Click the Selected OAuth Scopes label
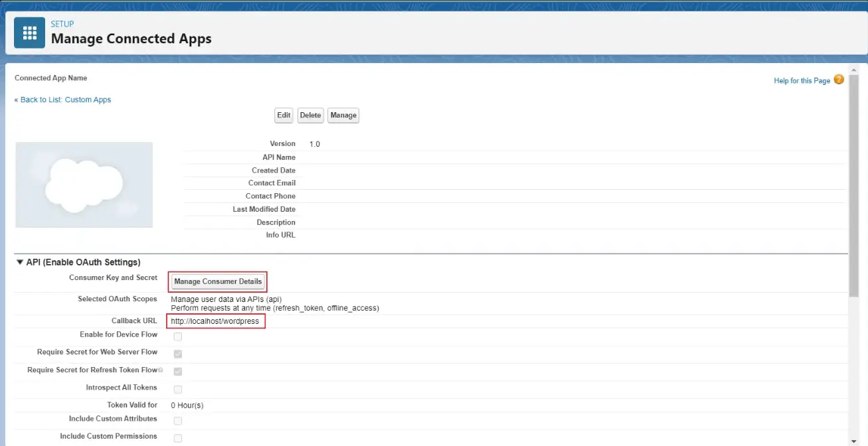Image resolution: width=868 pixels, height=446 pixels. click(x=118, y=299)
